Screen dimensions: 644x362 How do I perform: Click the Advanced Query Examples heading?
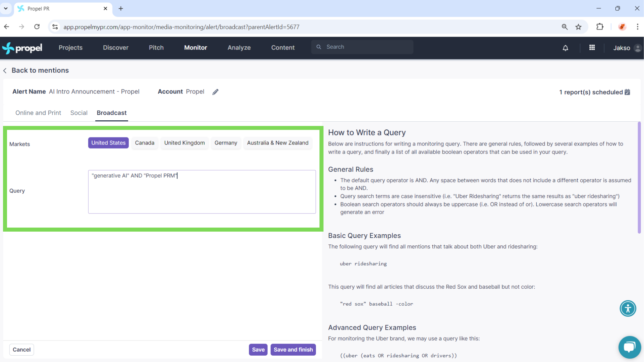click(x=372, y=327)
